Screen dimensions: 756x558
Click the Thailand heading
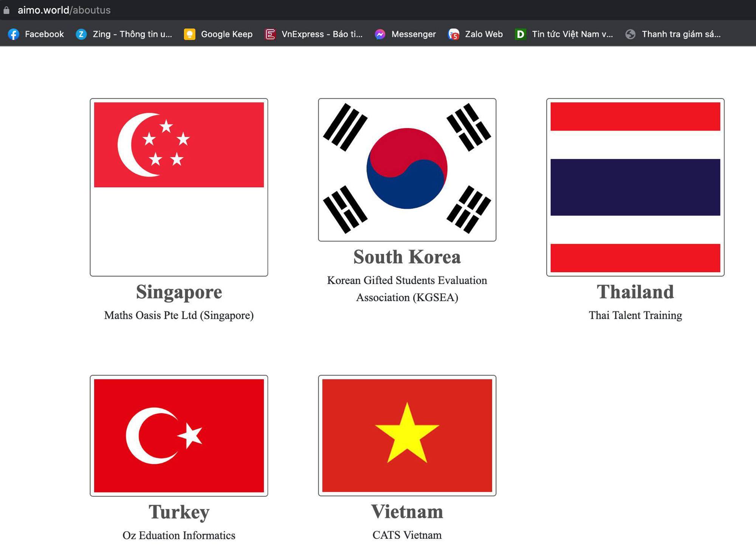pyautogui.click(x=635, y=292)
